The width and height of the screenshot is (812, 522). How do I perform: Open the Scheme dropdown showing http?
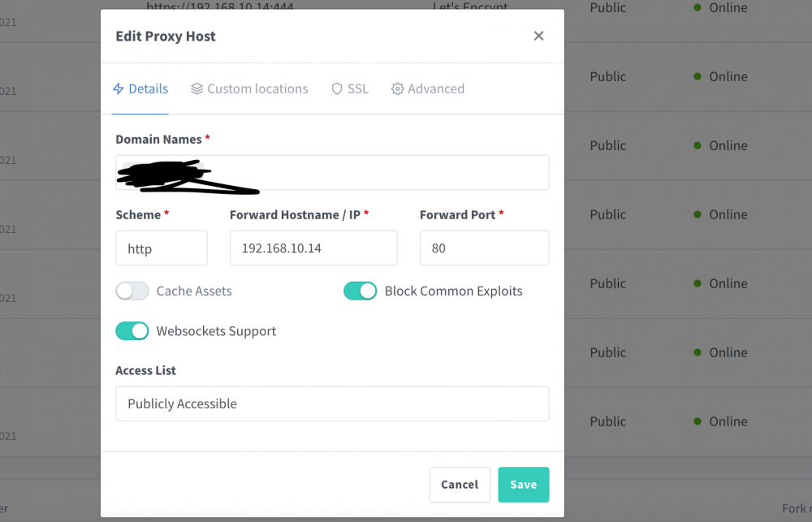pyautogui.click(x=162, y=248)
